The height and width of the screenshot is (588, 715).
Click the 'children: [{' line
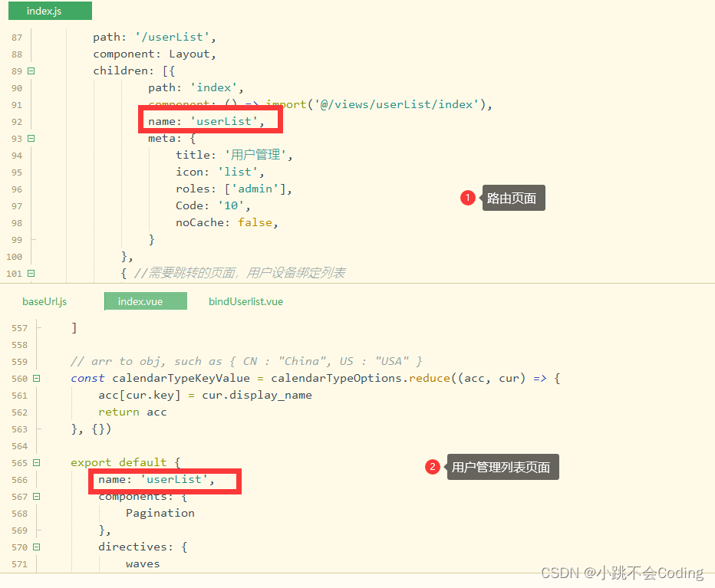click(134, 71)
